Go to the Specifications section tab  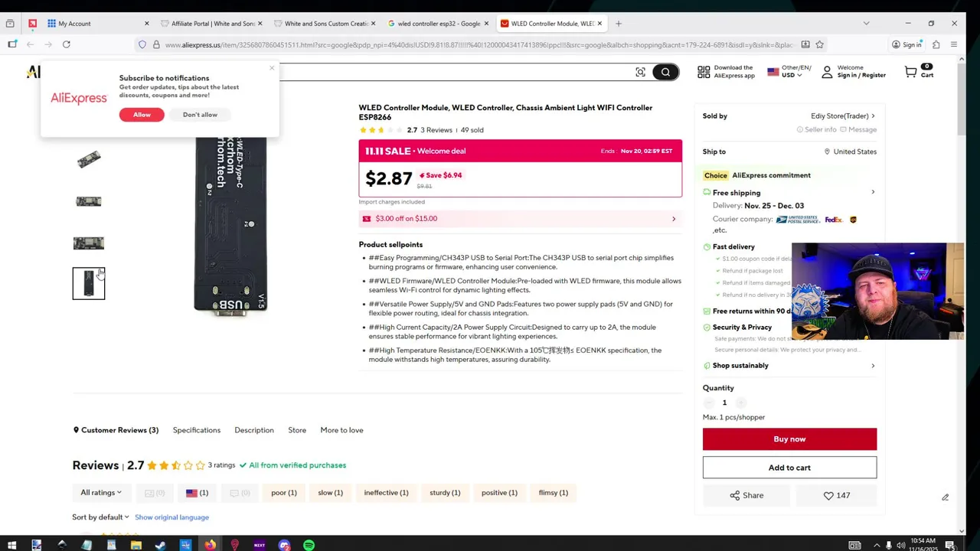tap(197, 430)
